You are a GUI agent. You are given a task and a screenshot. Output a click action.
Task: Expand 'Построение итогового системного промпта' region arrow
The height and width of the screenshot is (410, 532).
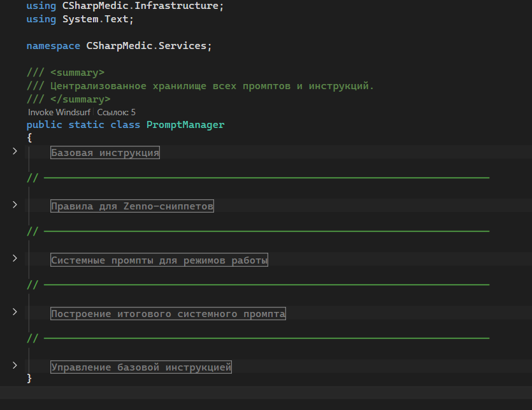pyautogui.click(x=15, y=312)
